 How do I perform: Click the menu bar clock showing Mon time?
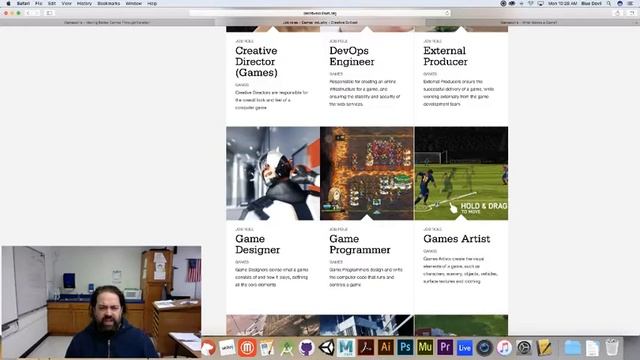[562, 3]
